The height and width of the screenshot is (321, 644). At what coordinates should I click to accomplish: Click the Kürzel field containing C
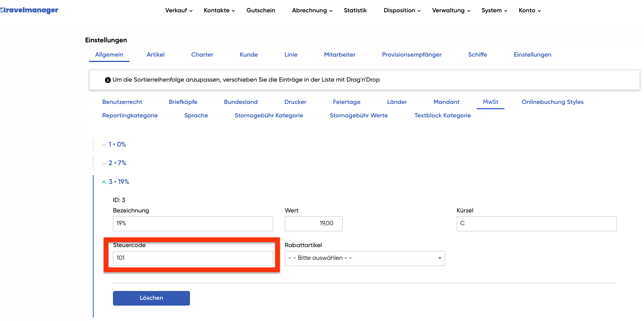[x=537, y=224]
